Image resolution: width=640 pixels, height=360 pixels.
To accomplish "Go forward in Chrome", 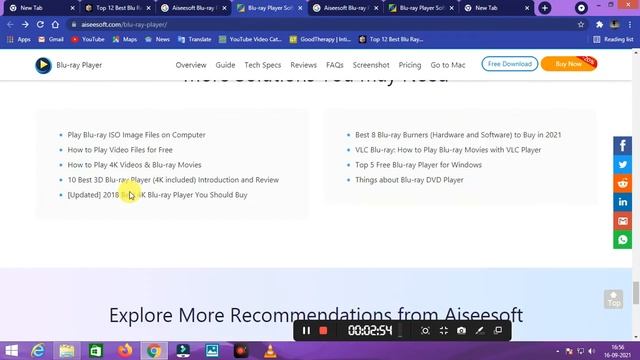I will [25, 24].
